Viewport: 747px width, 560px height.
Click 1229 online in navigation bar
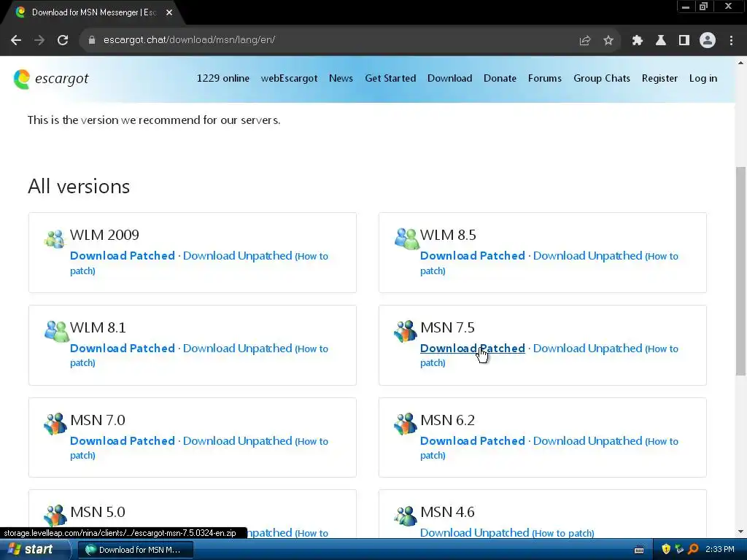tap(223, 79)
